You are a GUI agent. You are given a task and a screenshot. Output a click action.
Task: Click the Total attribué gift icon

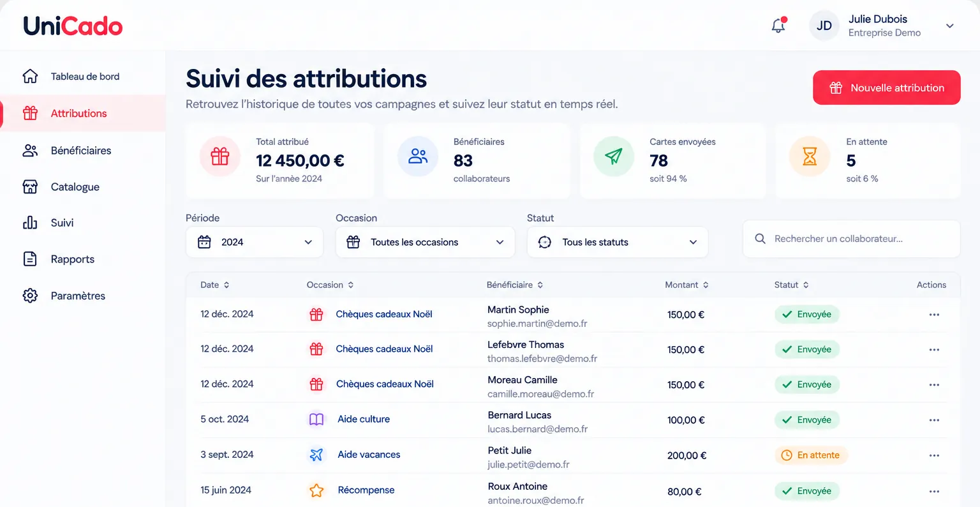(x=220, y=156)
